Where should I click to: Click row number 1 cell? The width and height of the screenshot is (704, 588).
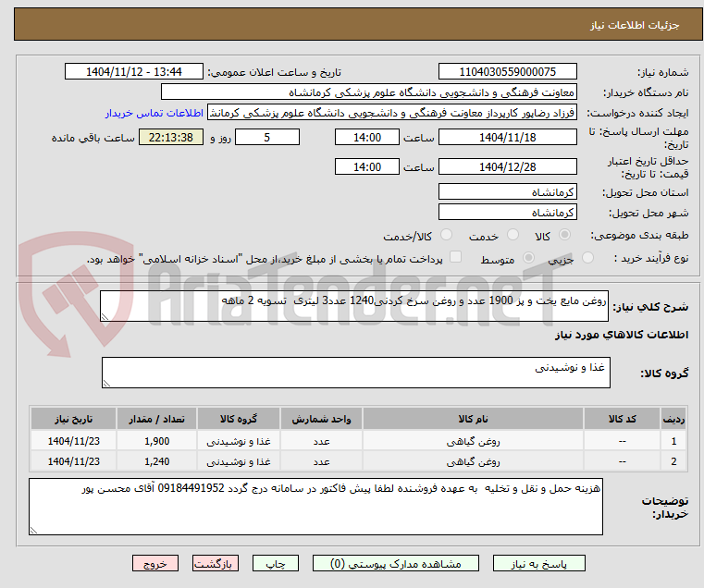click(x=673, y=441)
